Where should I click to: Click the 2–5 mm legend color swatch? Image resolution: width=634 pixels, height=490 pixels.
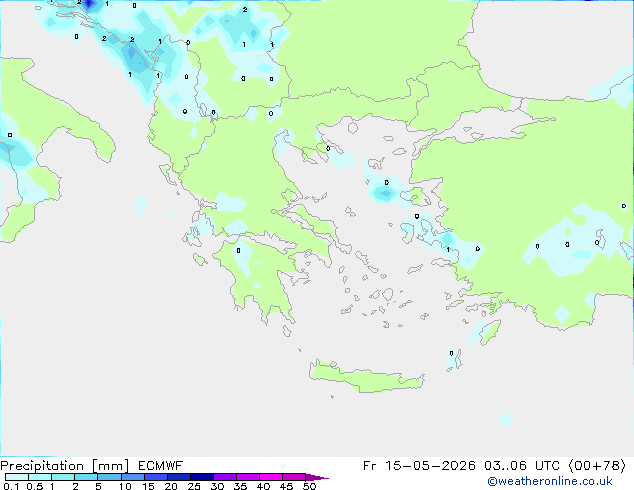tap(86, 477)
